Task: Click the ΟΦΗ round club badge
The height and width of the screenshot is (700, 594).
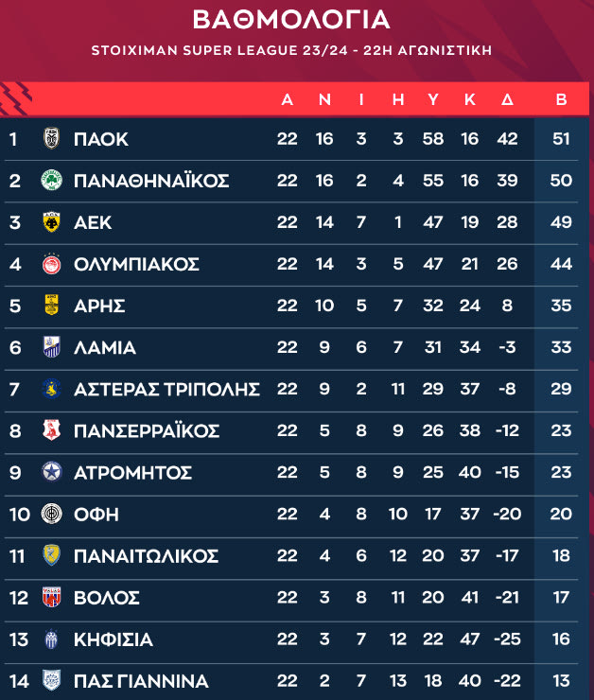Action: pyautogui.click(x=52, y=514)
